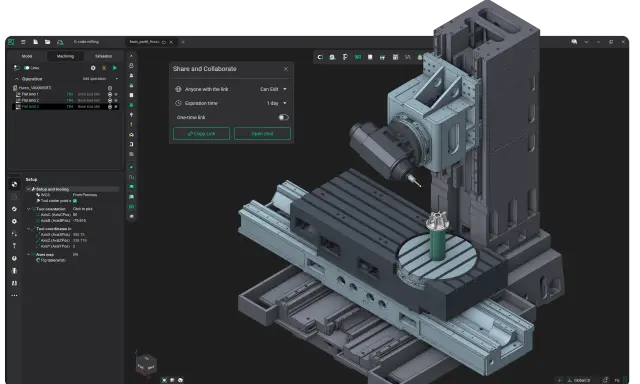The width and height of the screenshot is (640, 384).
Task: Toggle the One-time link switch
Action: pyautogui.click(x=283, y=118)
